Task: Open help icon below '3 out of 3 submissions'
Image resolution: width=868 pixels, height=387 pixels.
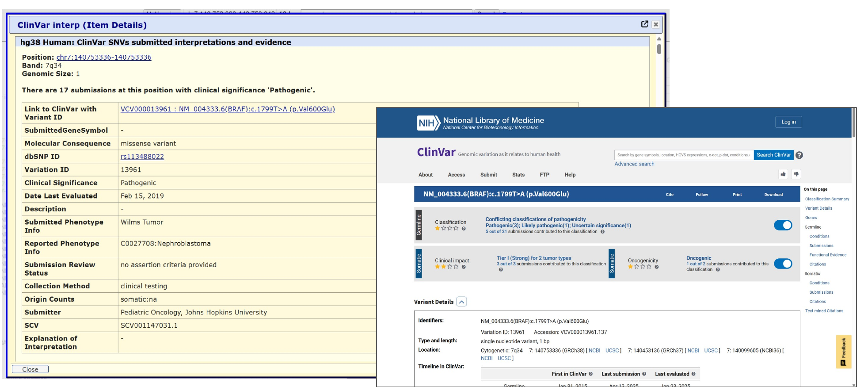Action: (x=501, y=270)
